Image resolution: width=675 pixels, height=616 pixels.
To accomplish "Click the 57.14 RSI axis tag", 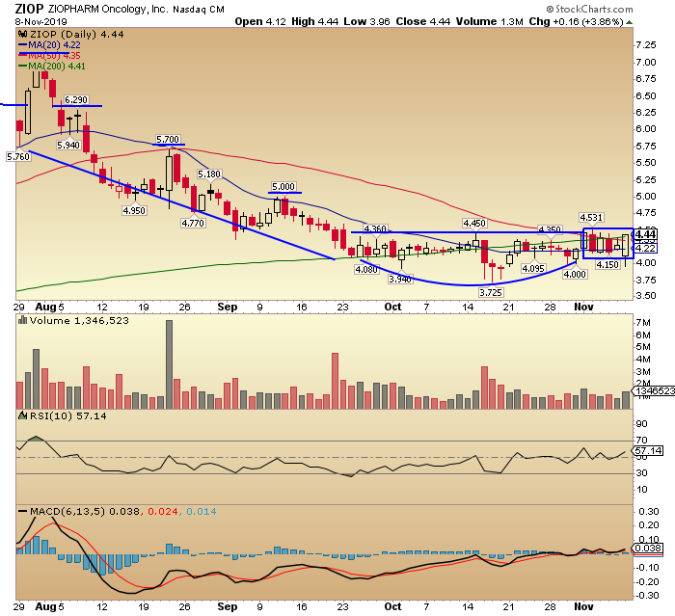I will coord(647,451).
